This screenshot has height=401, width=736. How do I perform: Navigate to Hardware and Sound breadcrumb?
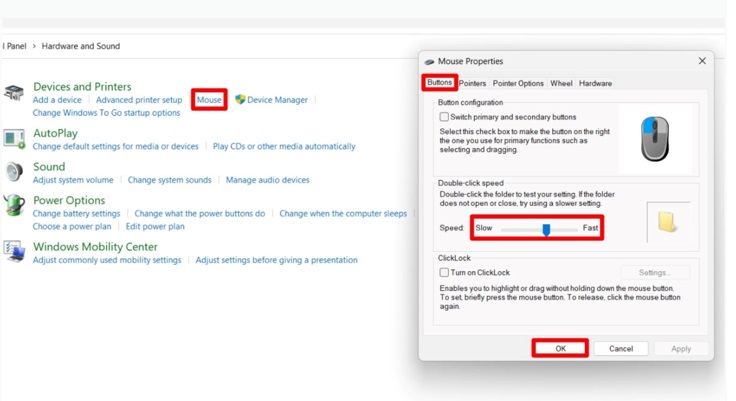pos(81,46)
